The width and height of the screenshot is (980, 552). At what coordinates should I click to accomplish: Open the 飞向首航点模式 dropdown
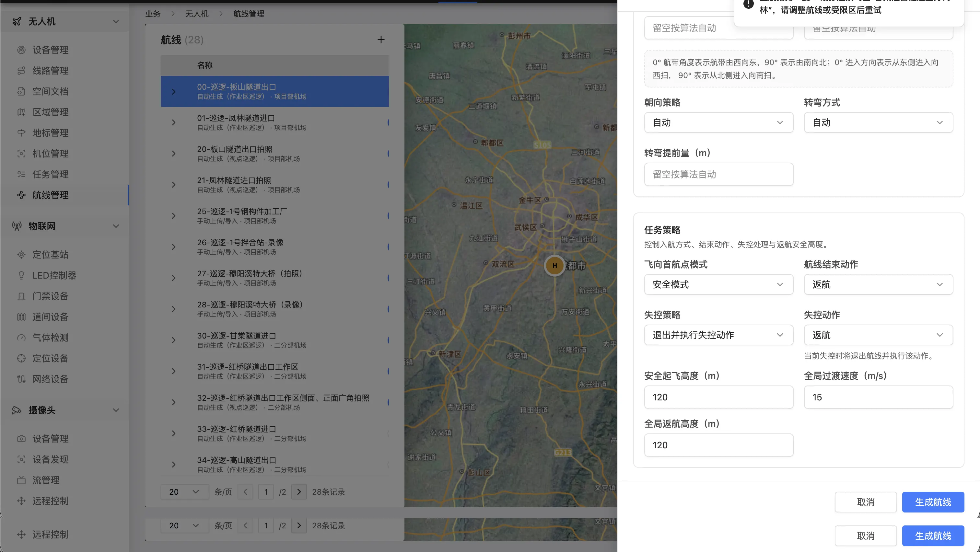click(x=718, y=284)
